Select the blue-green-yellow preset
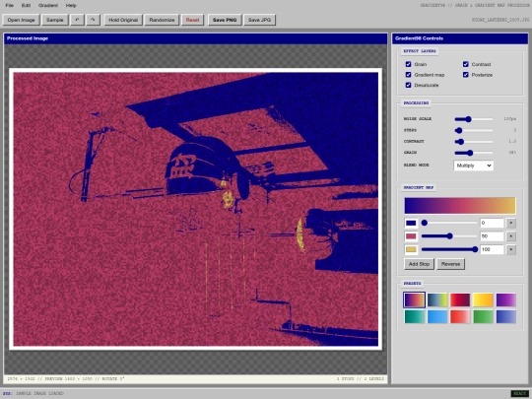This screenshot has height=399, width=532. (x=437, y=299)
